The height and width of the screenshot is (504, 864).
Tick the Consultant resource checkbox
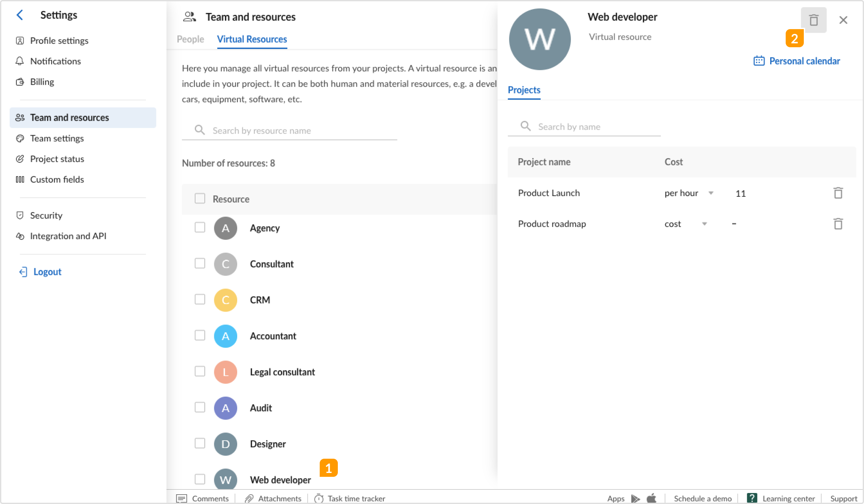pos(200,263)
